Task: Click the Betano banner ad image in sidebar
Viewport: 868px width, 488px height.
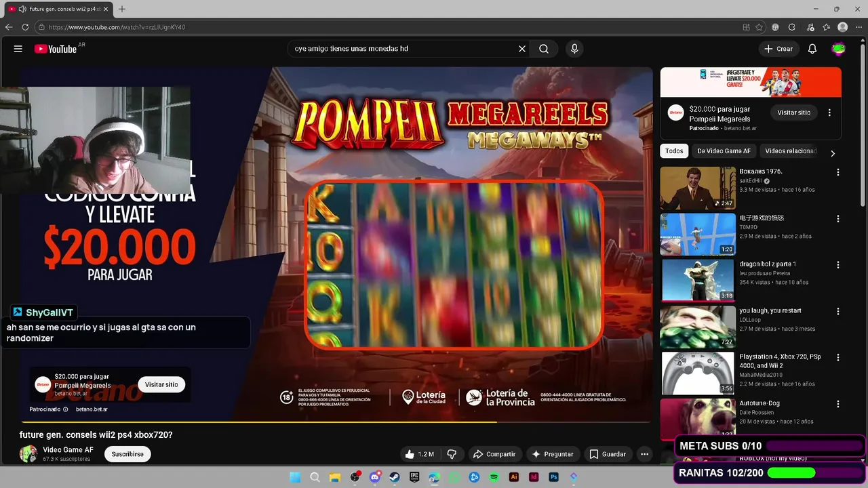Action: tap(751, 82)
